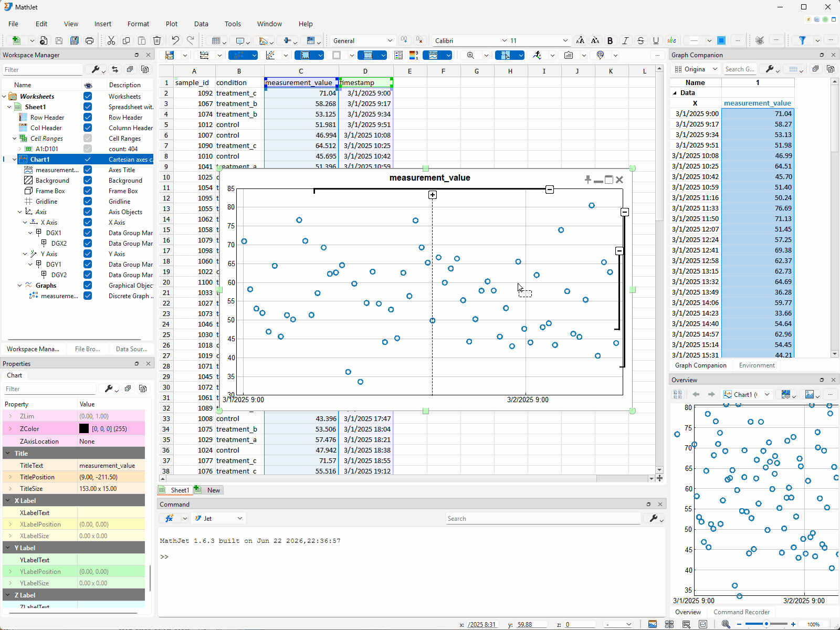
Task: Collapse the Title section in Properties
Action: point(7,453)
